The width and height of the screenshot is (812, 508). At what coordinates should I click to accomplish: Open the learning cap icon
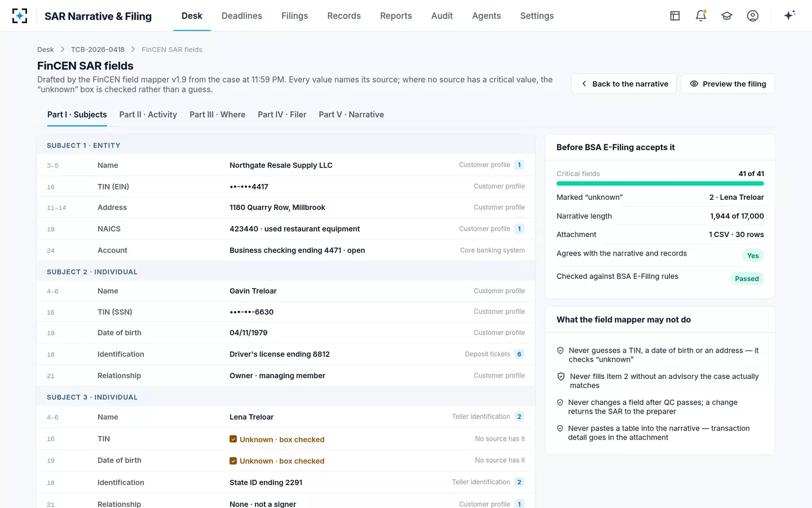[727, 16]
